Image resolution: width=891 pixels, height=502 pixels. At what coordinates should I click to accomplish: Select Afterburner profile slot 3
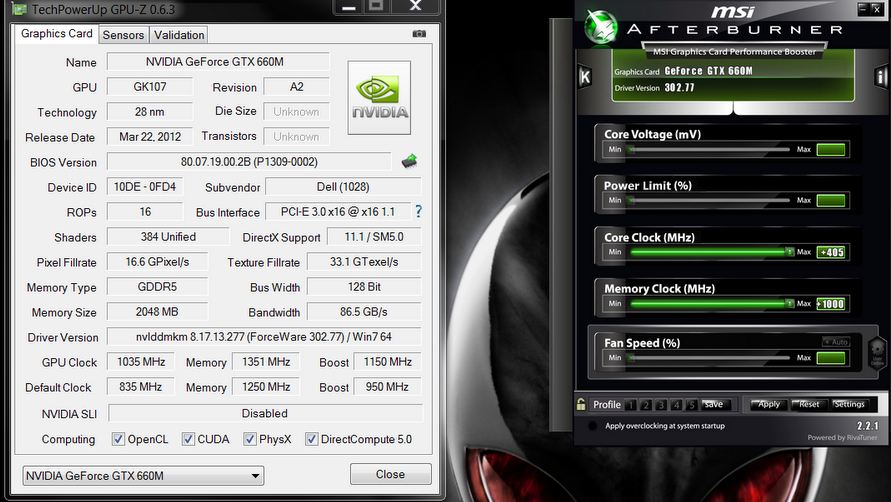(x=661, y=405)
